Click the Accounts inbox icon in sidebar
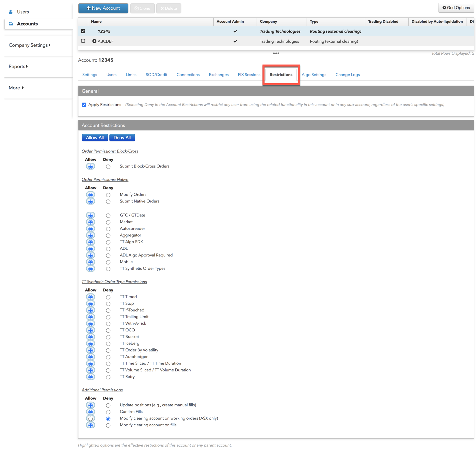The image size is (476, 449). click(11, 24)
